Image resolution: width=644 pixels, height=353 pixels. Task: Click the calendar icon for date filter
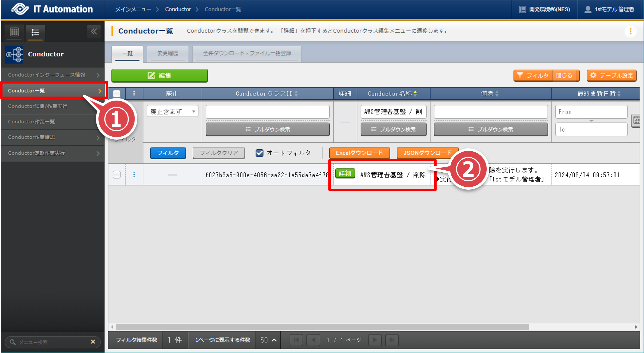pyautogui.click(x=636, y=121)
